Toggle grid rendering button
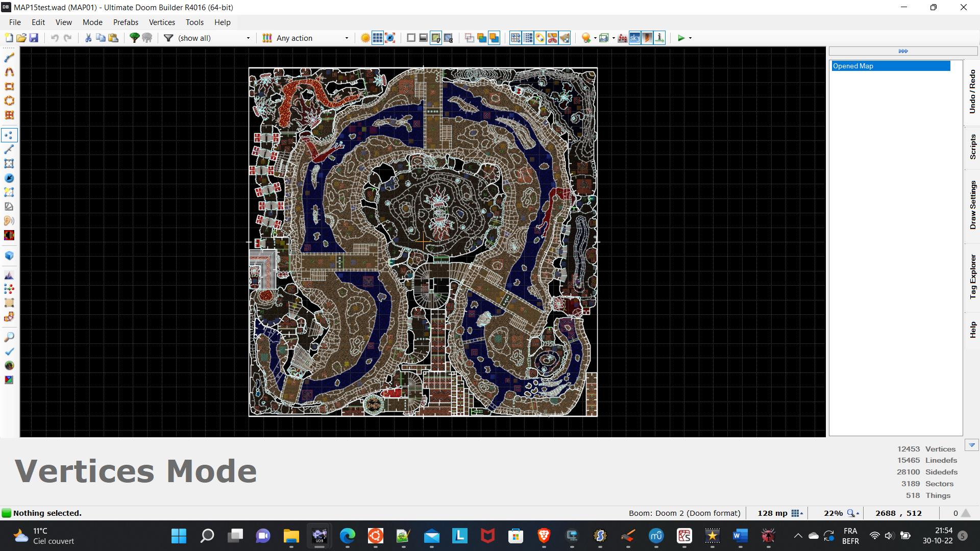Image resolution: width=980 pixels, height=551 pixels. point(378,38)
